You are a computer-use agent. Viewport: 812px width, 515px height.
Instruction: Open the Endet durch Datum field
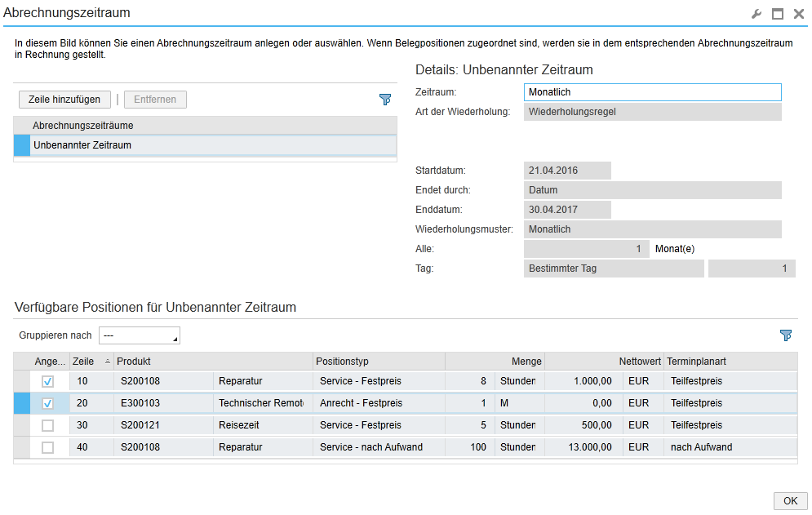coord(653,190)
